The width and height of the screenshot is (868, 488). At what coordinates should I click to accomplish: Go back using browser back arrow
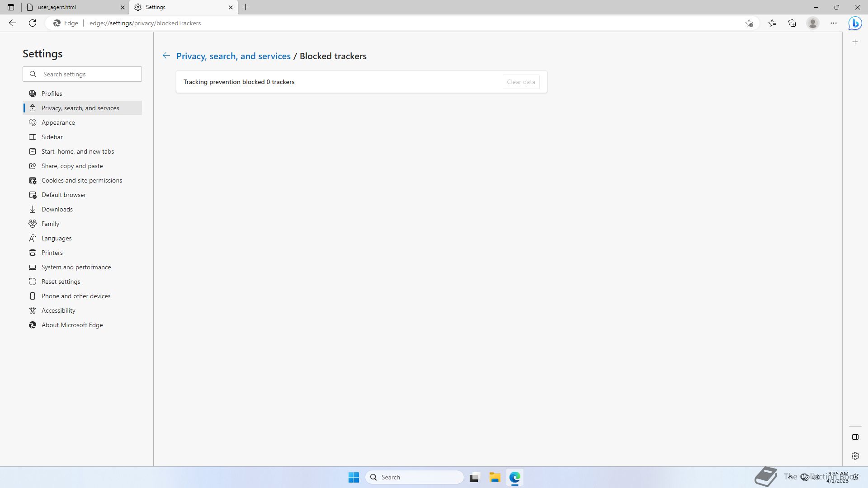tap(13, 23)
